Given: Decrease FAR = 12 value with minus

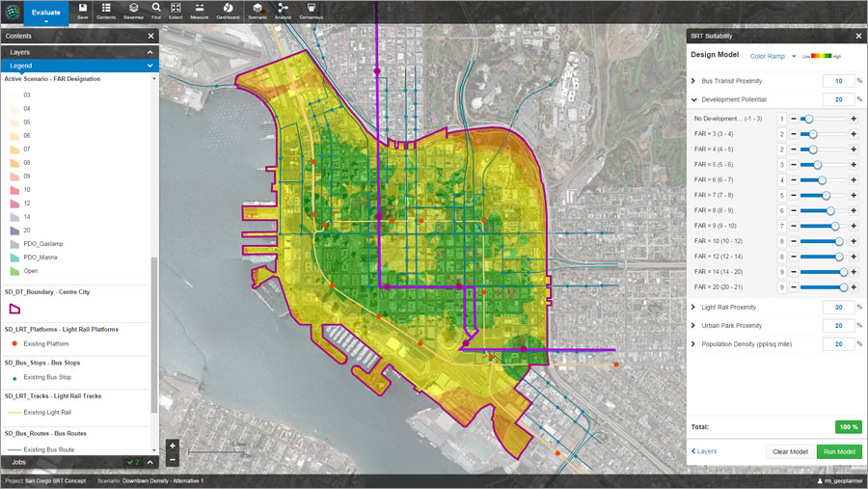Looking at the screenshot, I should 794,257.
